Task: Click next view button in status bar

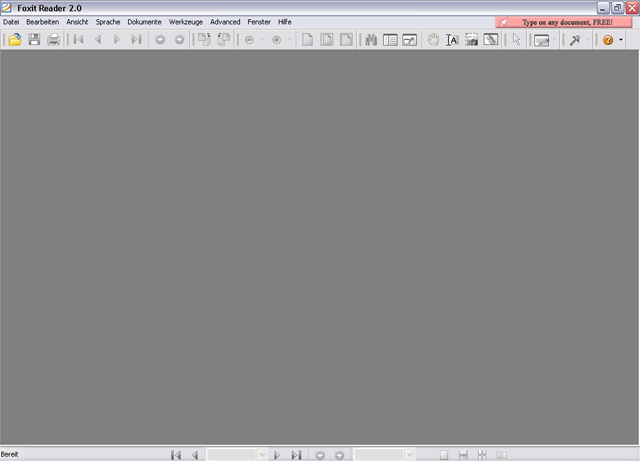Action: [339, 455]
